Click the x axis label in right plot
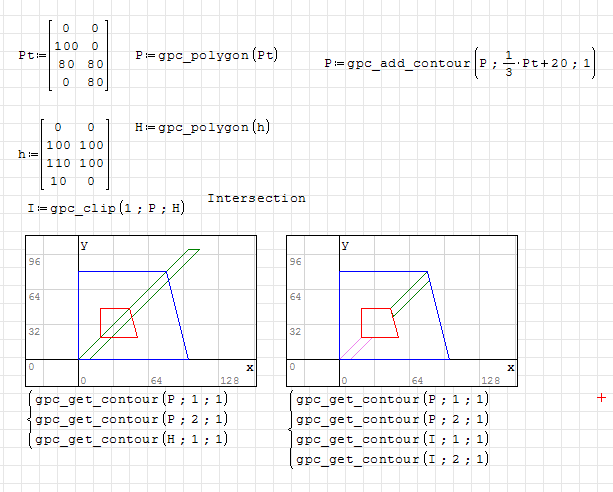This screenshot has height=492, width=613. (510, 368)
